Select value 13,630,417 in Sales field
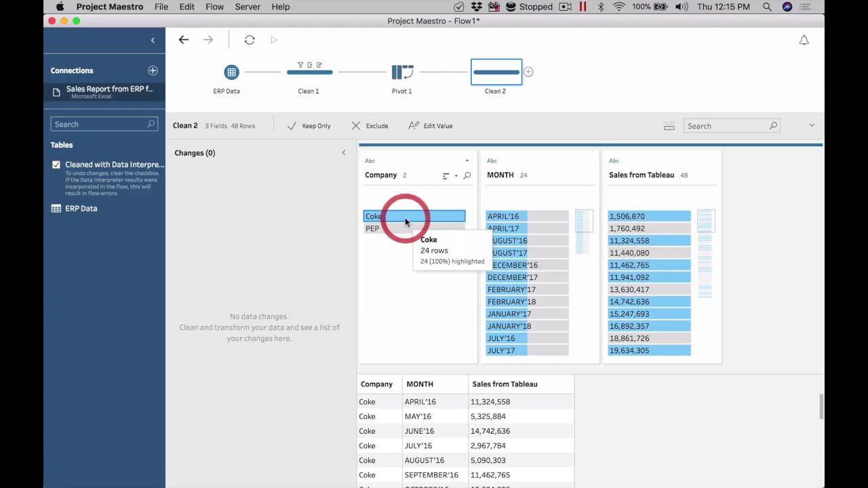The height and width of the screenshot is (488, 868). 649,289
